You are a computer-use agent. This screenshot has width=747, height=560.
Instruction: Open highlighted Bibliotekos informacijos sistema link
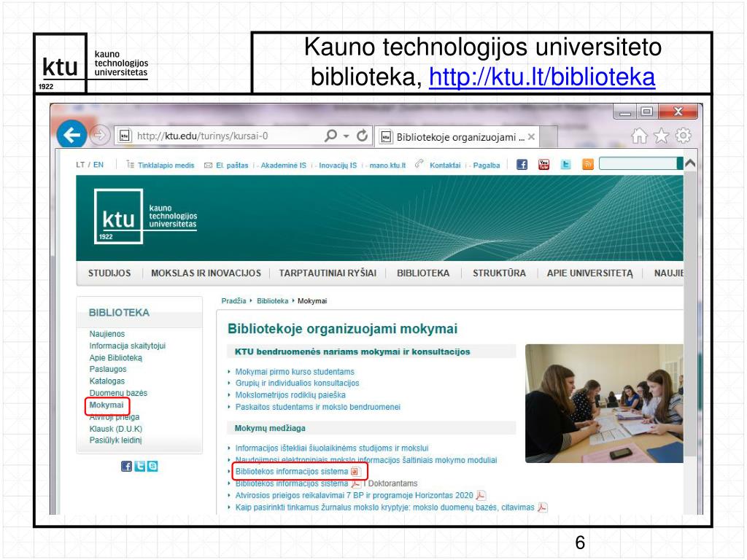click(292, 472)
